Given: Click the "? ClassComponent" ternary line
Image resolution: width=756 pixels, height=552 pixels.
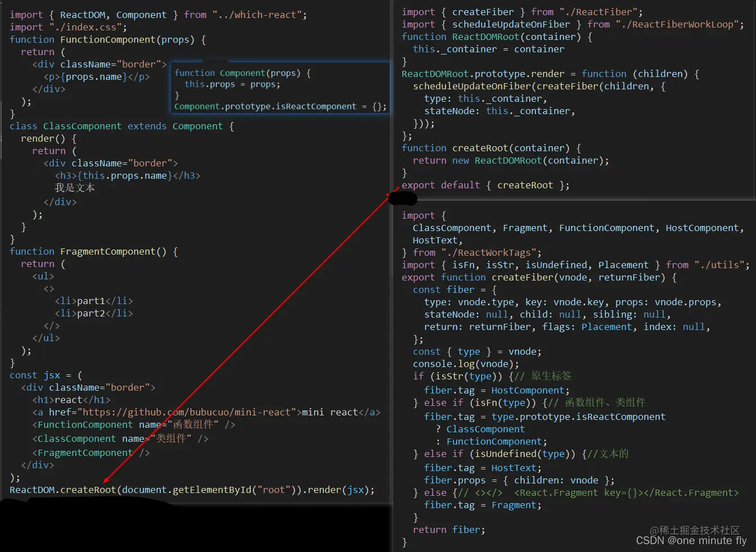Looking at the screenshot, I should (480, 429).
